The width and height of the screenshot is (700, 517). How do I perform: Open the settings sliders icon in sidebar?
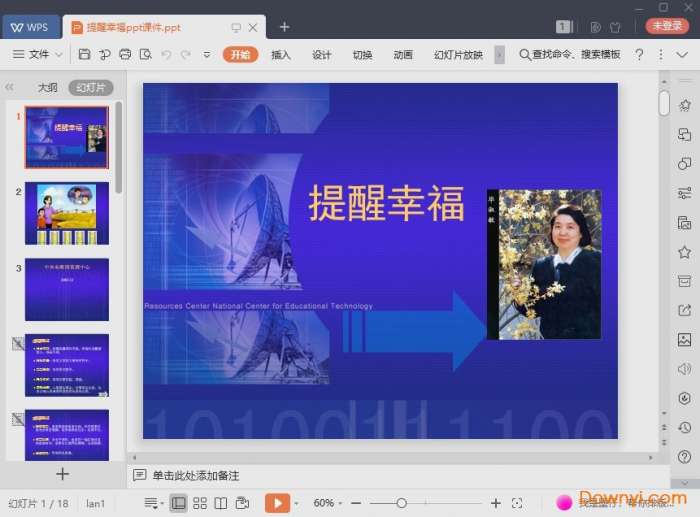684,193
